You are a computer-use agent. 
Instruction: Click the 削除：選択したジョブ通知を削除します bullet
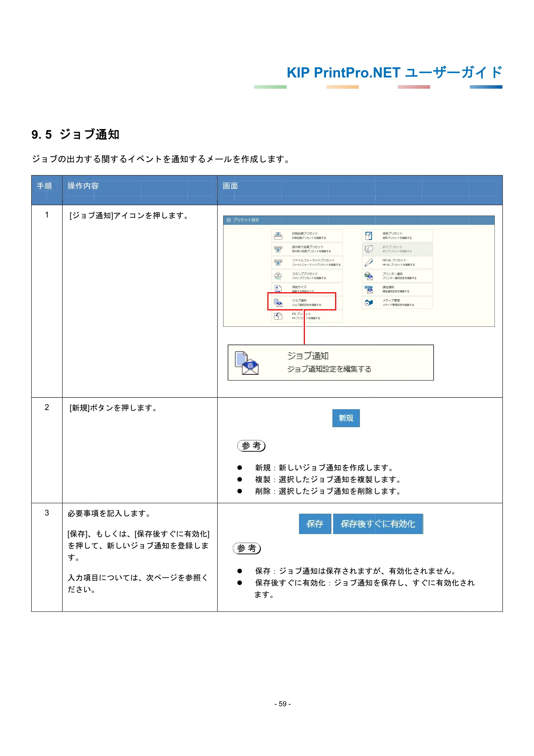click(328, 491)
